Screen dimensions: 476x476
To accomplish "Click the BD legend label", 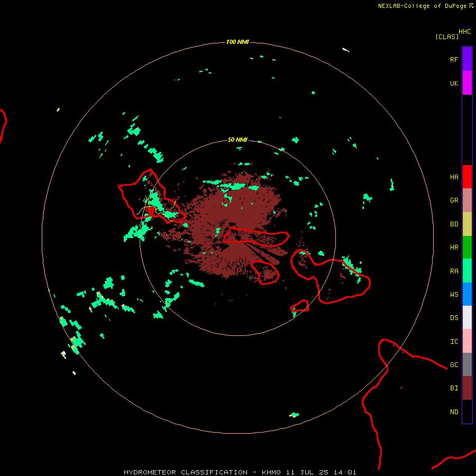I will pos(454,224).
